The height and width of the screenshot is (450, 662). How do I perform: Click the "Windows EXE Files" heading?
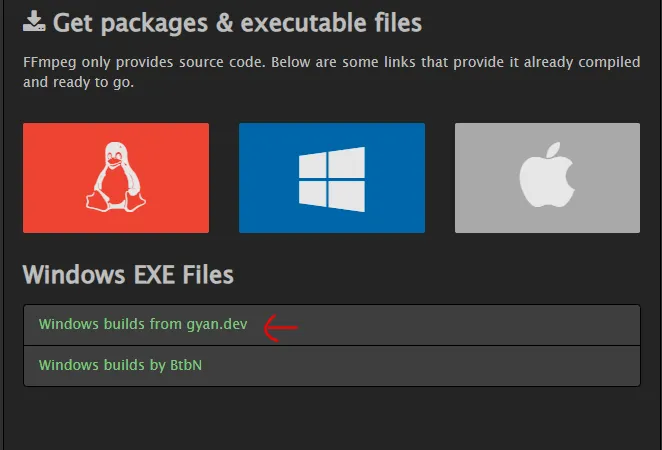coord(128,274)
